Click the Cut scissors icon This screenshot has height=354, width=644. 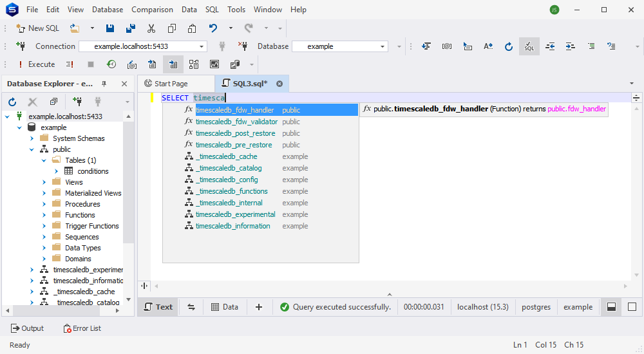pos(151,28)
